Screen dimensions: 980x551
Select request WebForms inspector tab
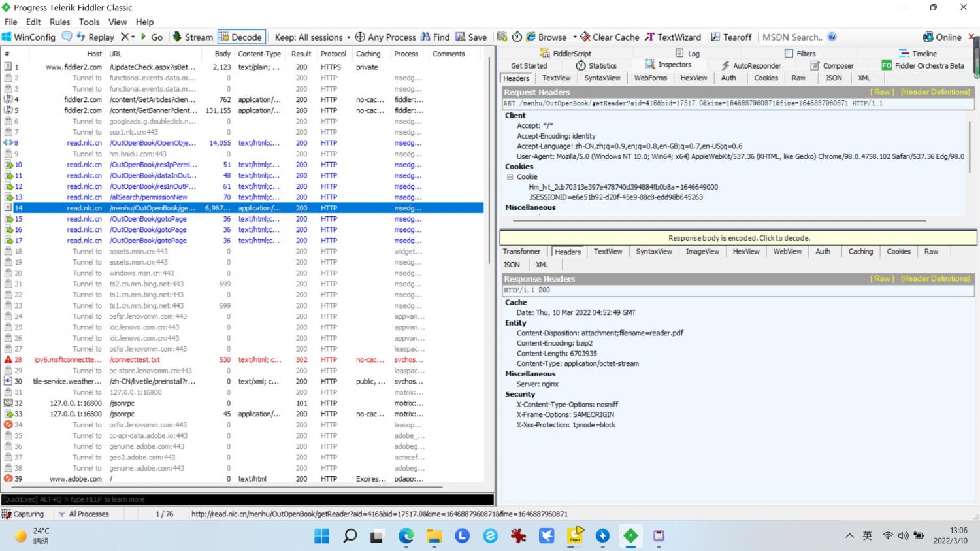(x=651, y=78)
